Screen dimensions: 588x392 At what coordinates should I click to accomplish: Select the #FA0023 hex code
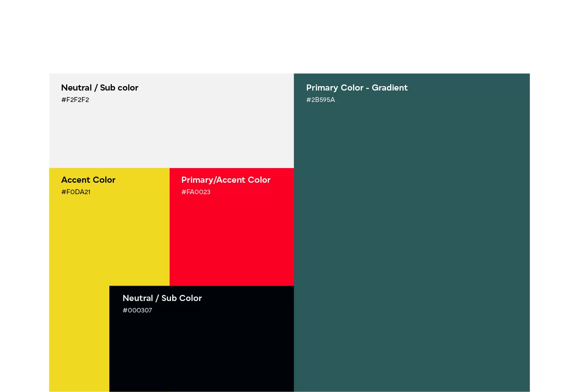click(196, 192)
